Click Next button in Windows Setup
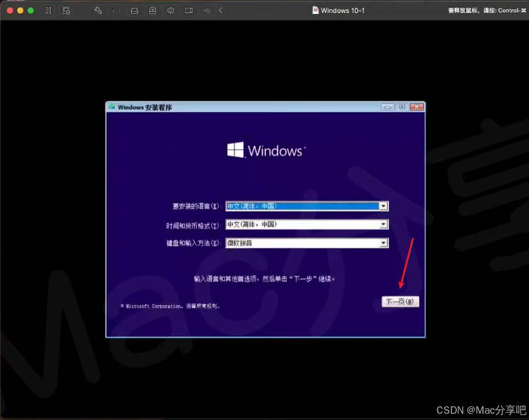The image size is (529, 420). coord(400,302)
